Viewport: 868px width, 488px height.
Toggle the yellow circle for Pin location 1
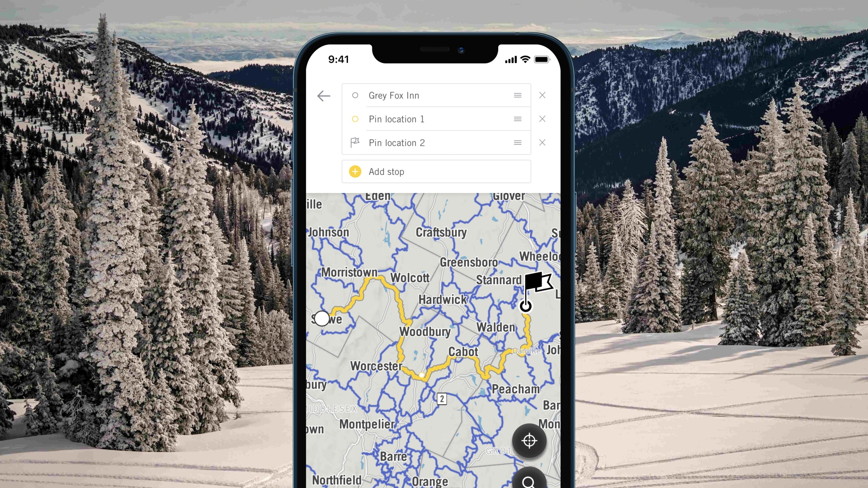pos(356,118)
